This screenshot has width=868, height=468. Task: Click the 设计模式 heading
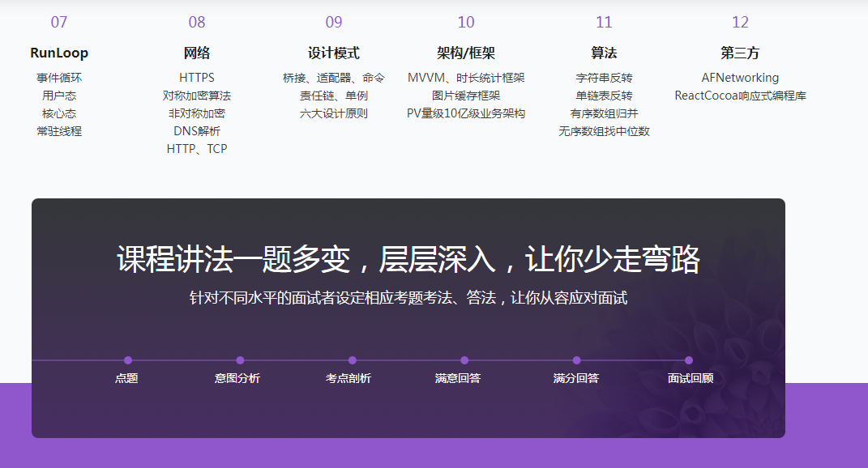pyautogui.click(x=334, y=53)
